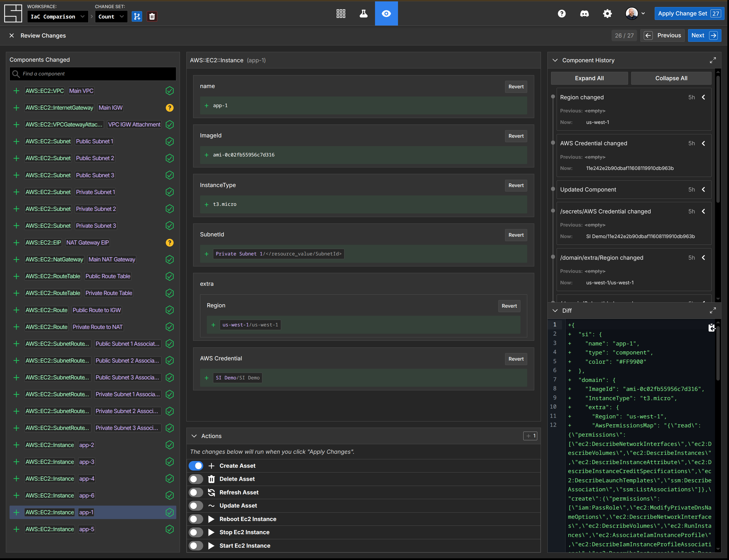Open the grid model view icon
729x560 pixels.
click(341, 14)
